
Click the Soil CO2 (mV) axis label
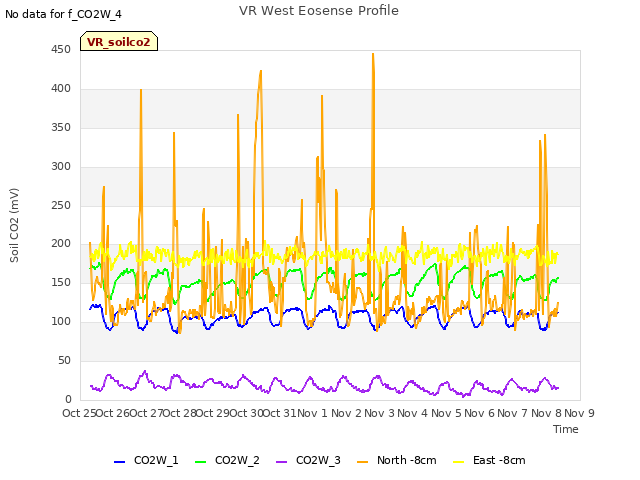point(14,225)
